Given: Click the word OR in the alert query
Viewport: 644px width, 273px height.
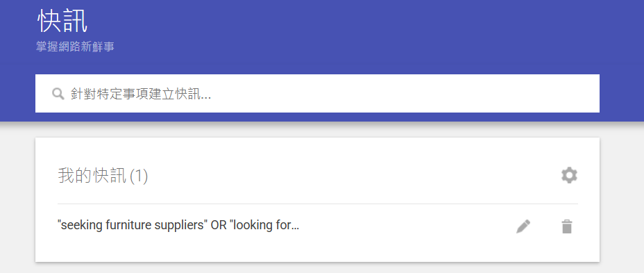Looking at the screenshot, I should 219,225.
